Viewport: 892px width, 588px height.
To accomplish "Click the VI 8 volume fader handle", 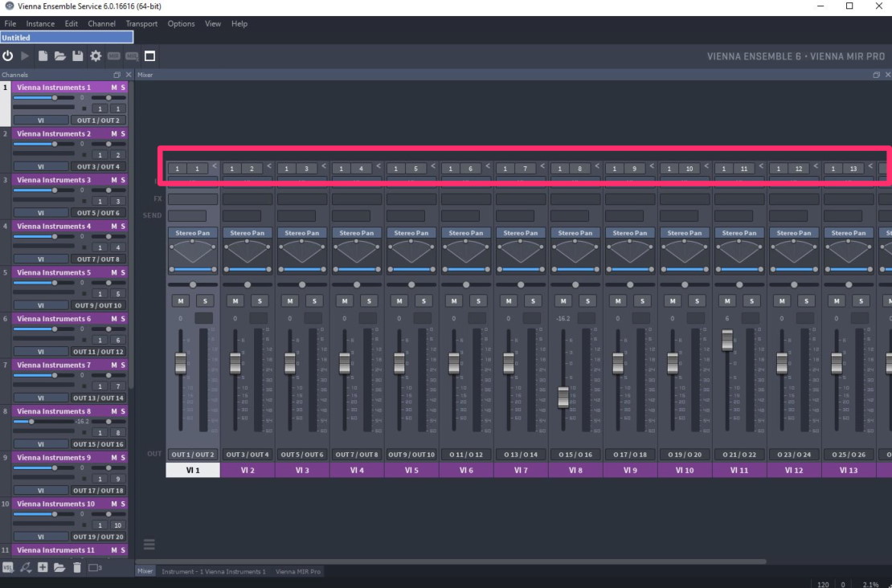I will coord(563,397).
